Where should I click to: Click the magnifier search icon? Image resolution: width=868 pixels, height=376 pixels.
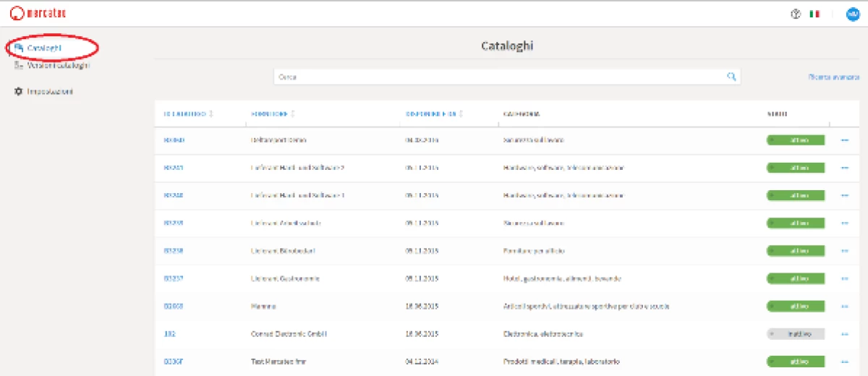[x=731, y=77]
